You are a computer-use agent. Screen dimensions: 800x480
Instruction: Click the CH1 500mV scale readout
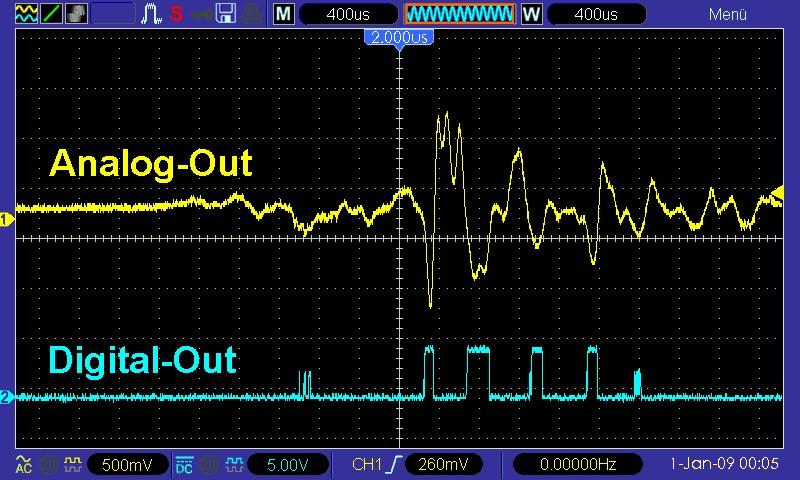(127, 465)
